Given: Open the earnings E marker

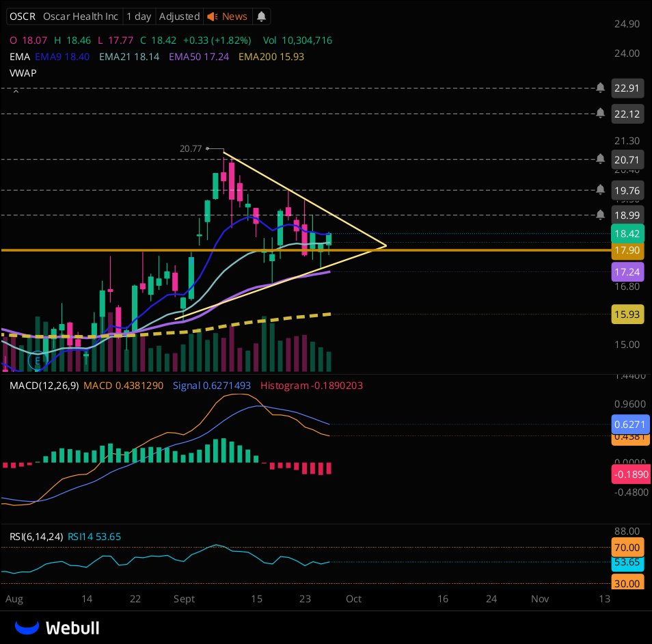Looking at the screenshot, I should [38, 360].
